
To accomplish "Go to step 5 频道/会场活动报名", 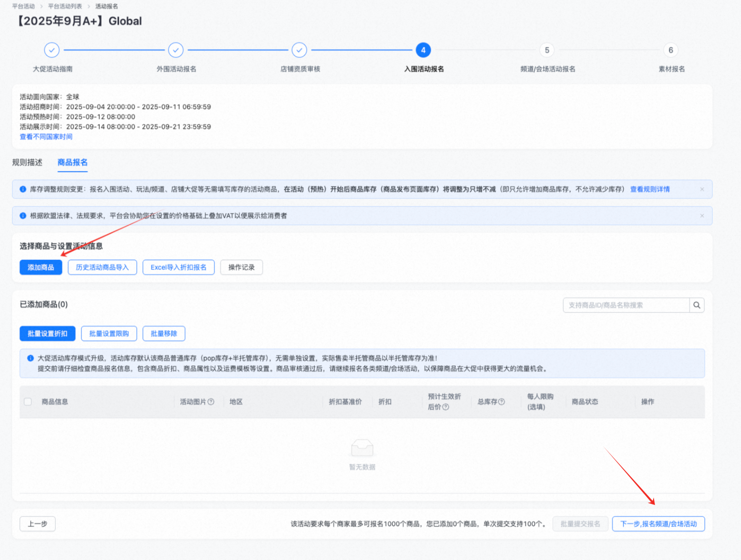I will click(x=547, y=50).
